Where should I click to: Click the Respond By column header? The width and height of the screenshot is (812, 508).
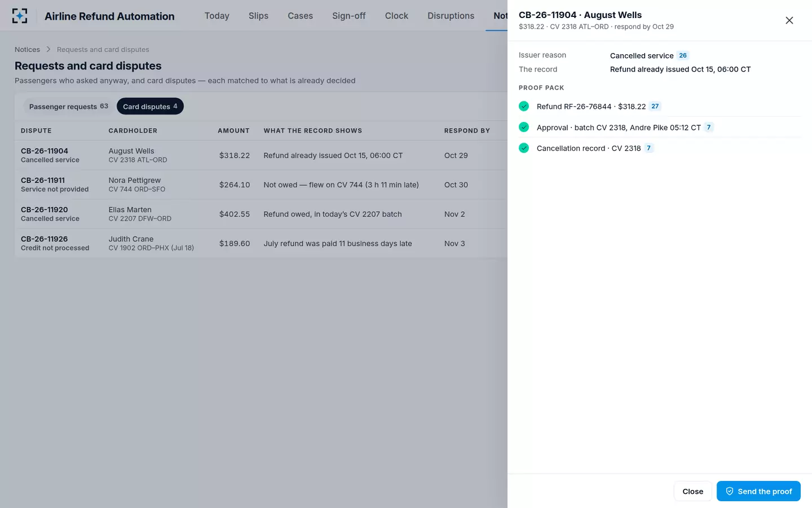click(467, 130)
